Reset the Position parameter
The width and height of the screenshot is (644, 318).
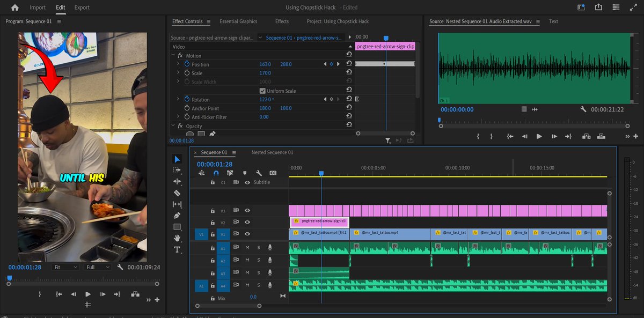point(349,64)
